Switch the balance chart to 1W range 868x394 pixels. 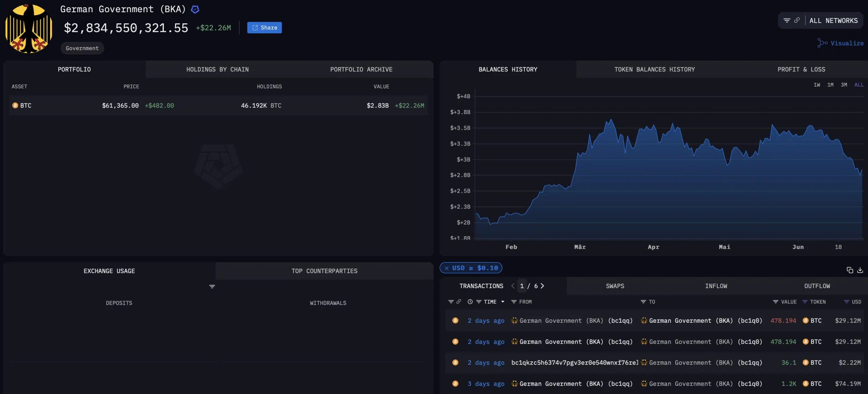tap(816, 85)
